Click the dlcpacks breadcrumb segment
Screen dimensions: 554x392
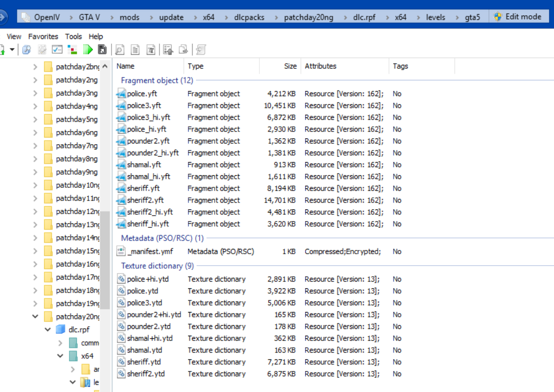[249, 17]
